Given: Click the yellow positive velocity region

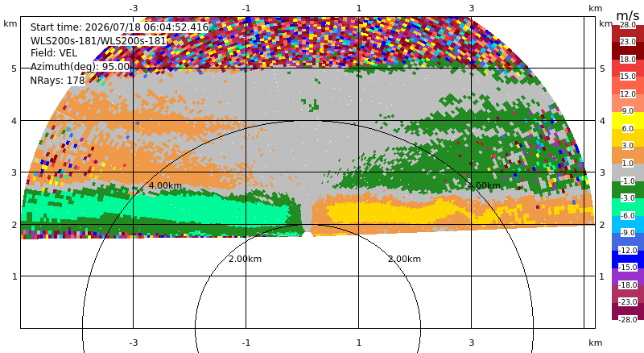Looking at the screenshot, I should click(x=394, y=212).
